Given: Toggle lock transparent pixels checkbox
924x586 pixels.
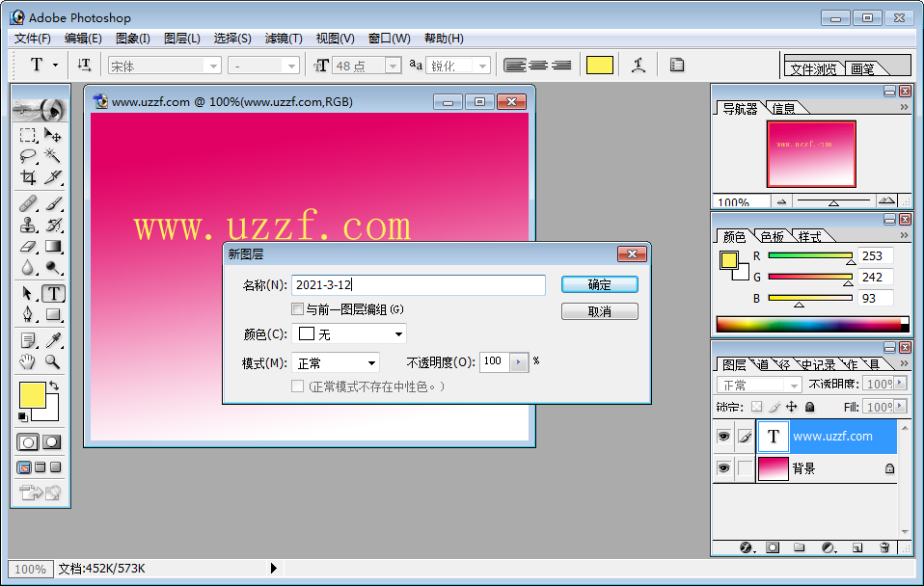Looking at the screenshot, I should pos(756,407).
